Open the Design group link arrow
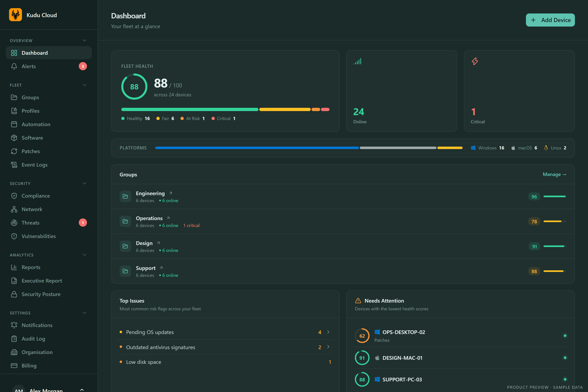Viewport: 588px width, 392px height. pyautogui.click(x=158, y=243)
